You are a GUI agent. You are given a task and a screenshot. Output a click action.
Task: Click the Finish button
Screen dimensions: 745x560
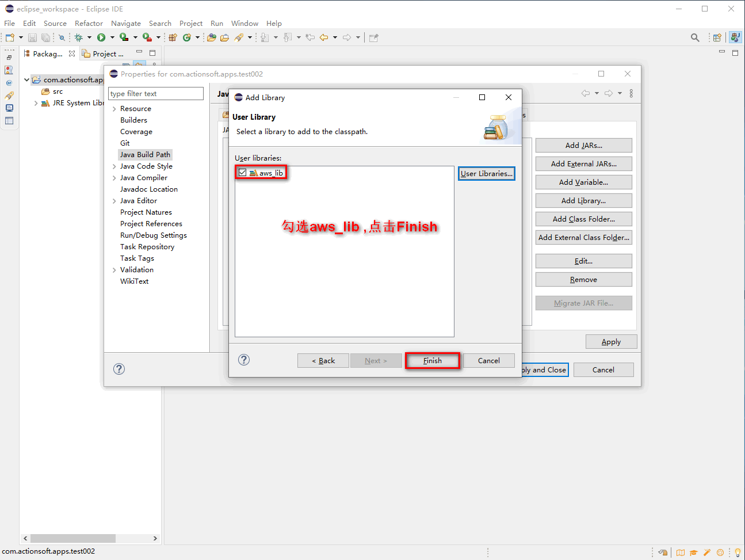coord(432,361)
